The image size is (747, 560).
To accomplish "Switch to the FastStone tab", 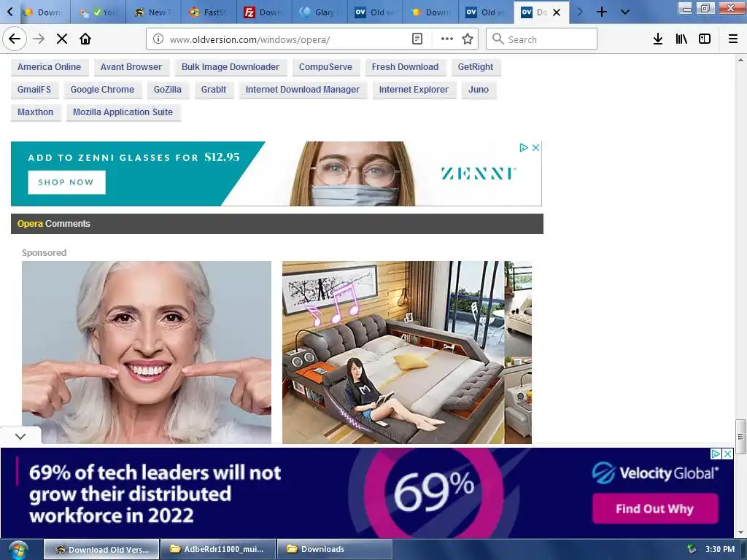I will (209, 12).
